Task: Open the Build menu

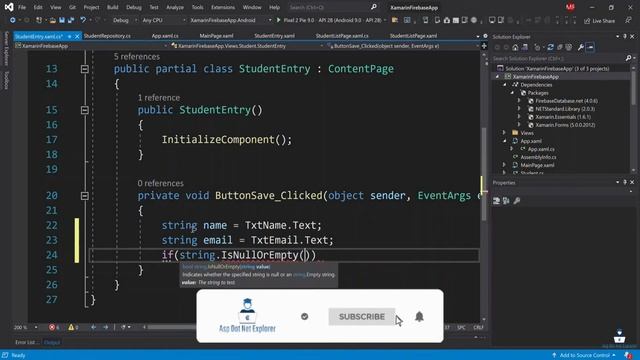Action: pyautogui.click(x=113, y=7)
